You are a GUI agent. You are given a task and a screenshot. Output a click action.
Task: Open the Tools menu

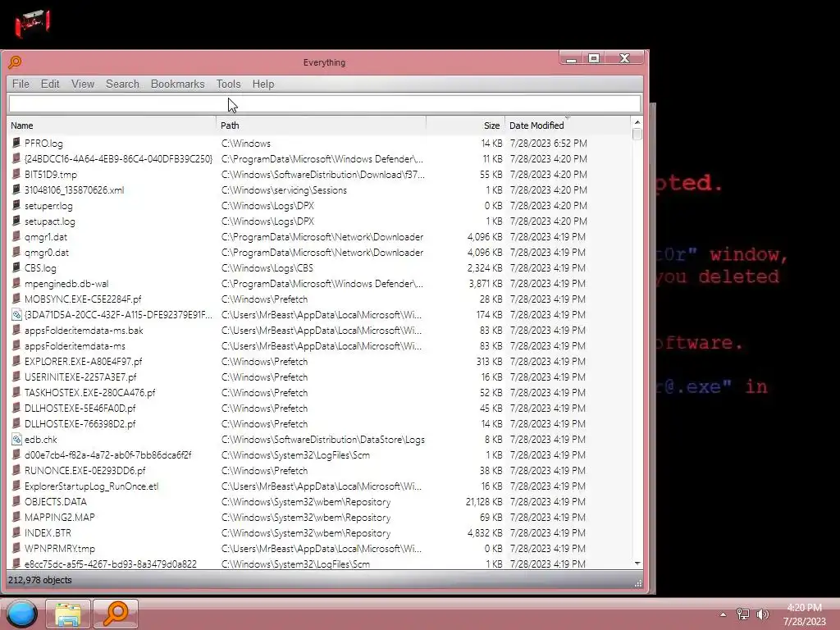228,84
